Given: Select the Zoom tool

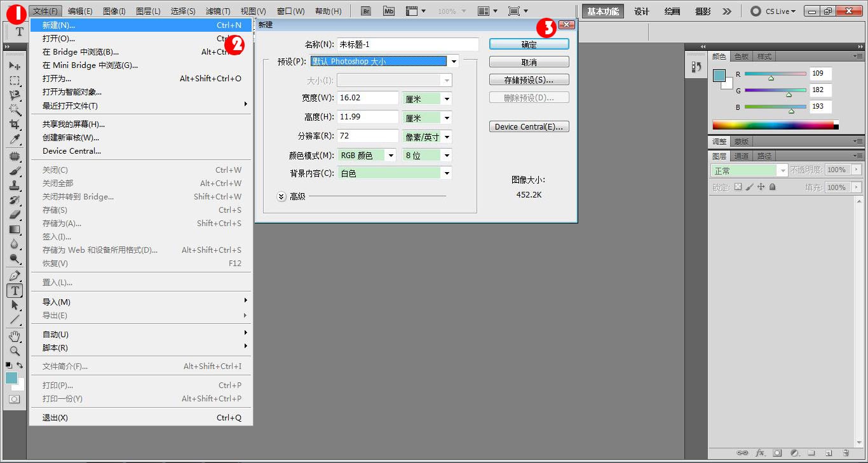Looking at the screenshot, I should (x=15, y=351).
